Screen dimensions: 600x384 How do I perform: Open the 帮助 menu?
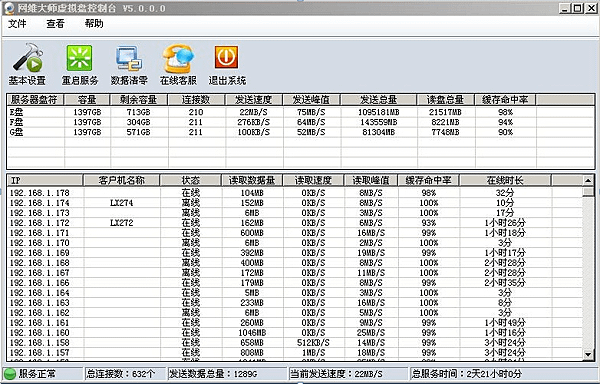94,24
